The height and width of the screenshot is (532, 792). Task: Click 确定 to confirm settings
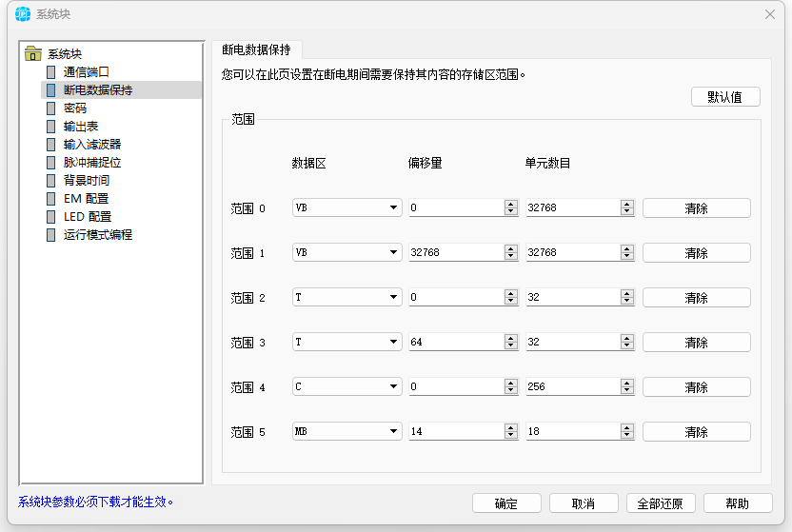(506, 503)
